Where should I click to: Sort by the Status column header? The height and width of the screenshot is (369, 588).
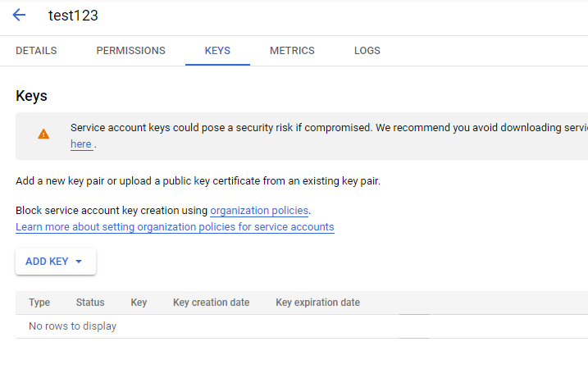tap(90, 303)
